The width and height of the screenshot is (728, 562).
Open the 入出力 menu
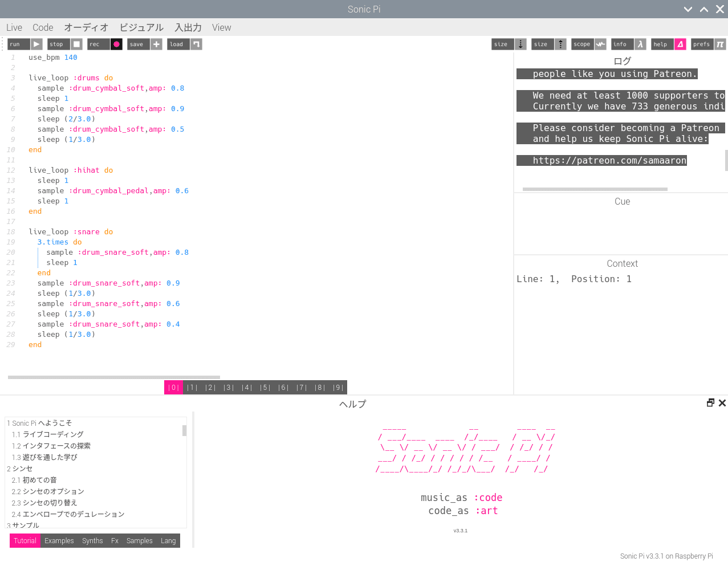coord(188,27)
